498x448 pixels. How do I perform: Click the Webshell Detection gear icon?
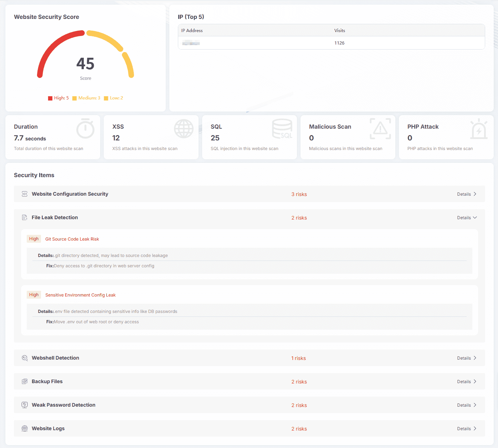tap(25, 358)
